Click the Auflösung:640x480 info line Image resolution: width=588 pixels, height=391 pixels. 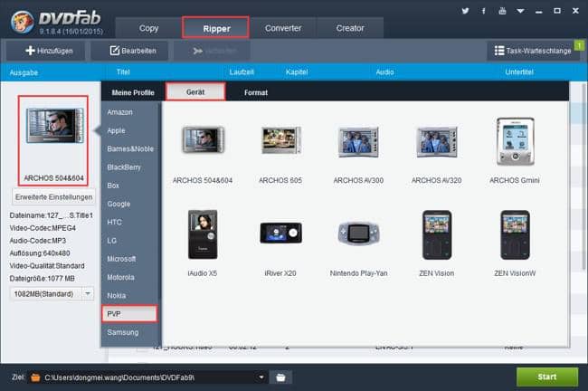pos(40,253)
